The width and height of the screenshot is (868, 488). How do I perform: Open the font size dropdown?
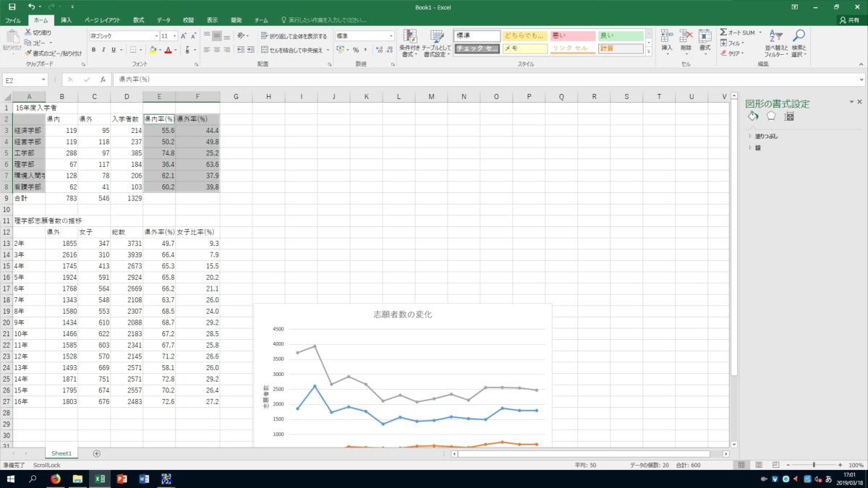pyautogui.click(x=174, y=35)
